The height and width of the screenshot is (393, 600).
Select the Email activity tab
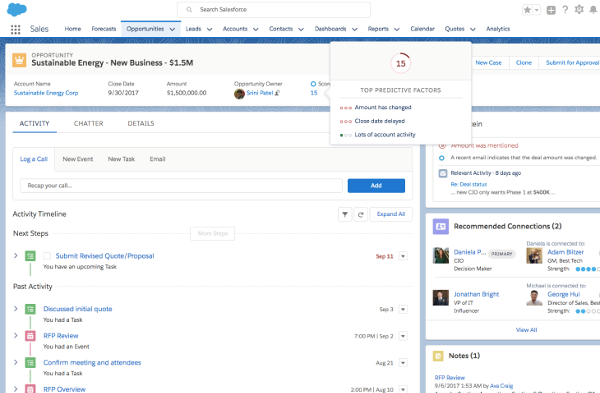[x=157, y=159]
